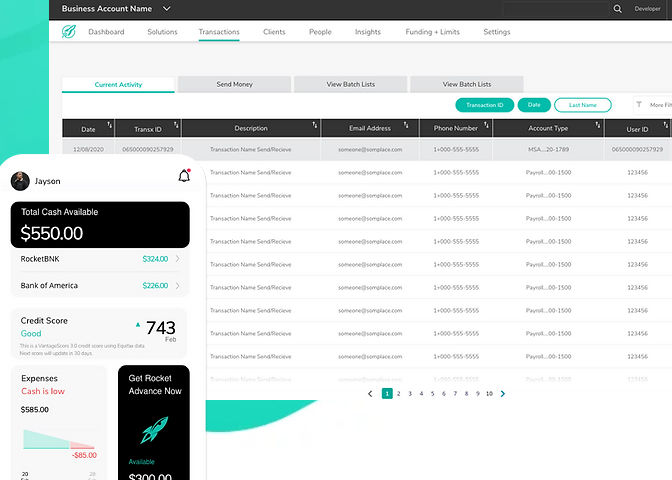The width and height of the screenshot is (672, 480).
Task: Open the Insights menu item
Action: [x=368, y=32]
